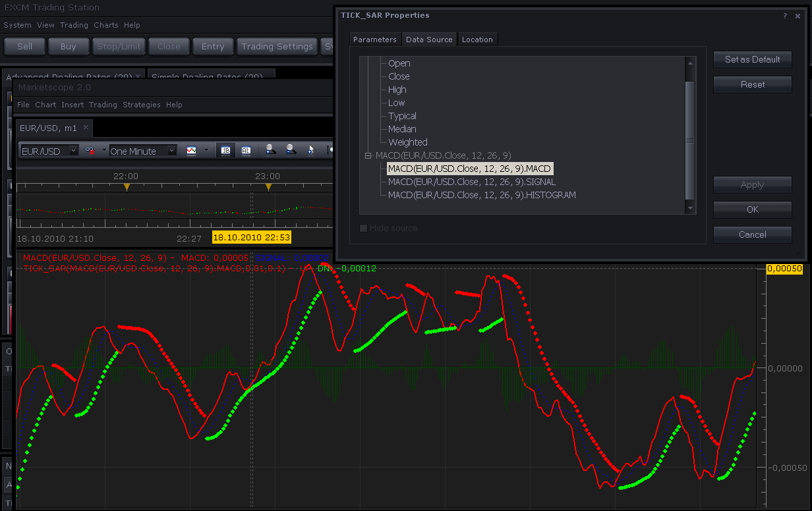
Task: Select the MACD SIGNAL data source item
Action: click(472, 182)
